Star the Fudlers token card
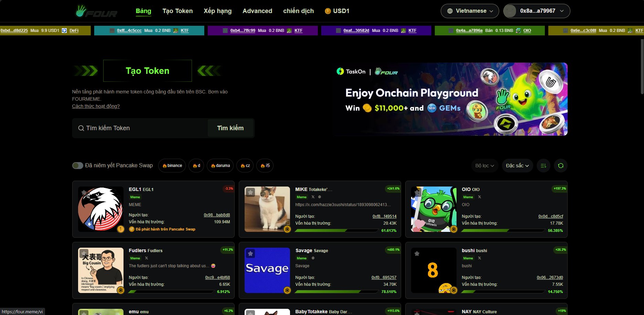 (84, 254)
